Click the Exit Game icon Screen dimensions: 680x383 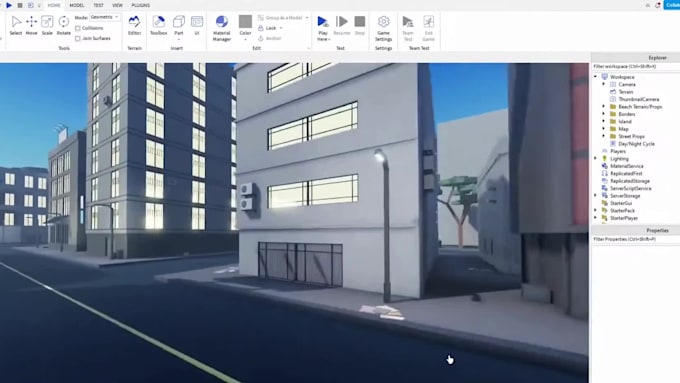tap(428, 22)
